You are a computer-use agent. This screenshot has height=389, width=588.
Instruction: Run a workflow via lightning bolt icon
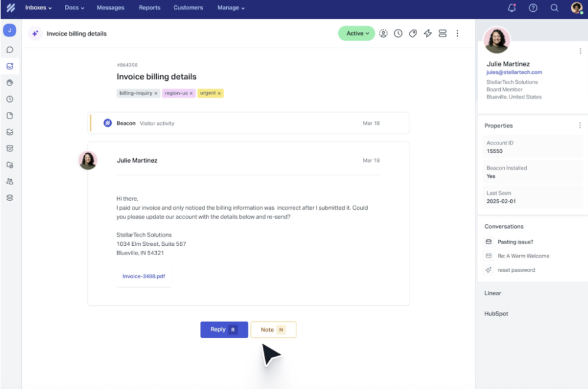point(428,34)
